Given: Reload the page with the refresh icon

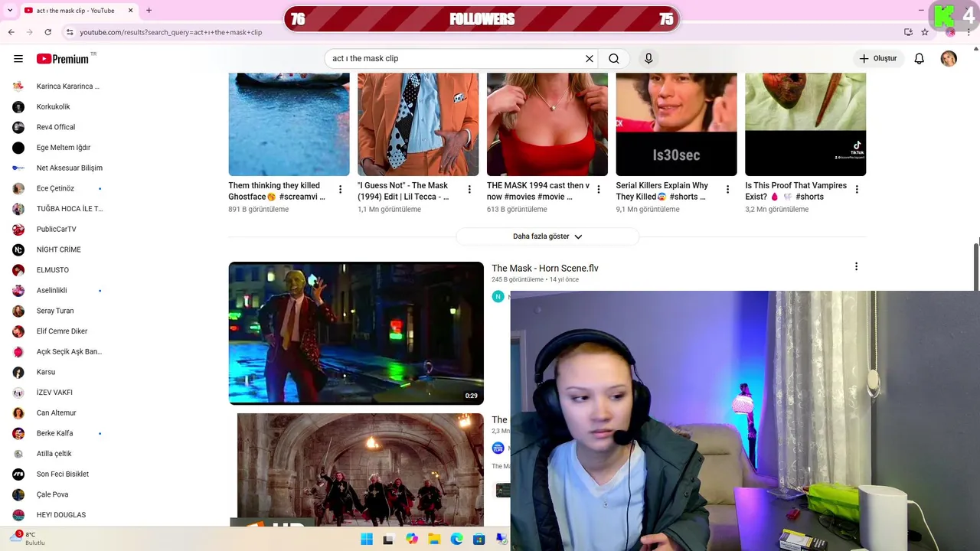Looking at the screenshot, I should 48,32.
